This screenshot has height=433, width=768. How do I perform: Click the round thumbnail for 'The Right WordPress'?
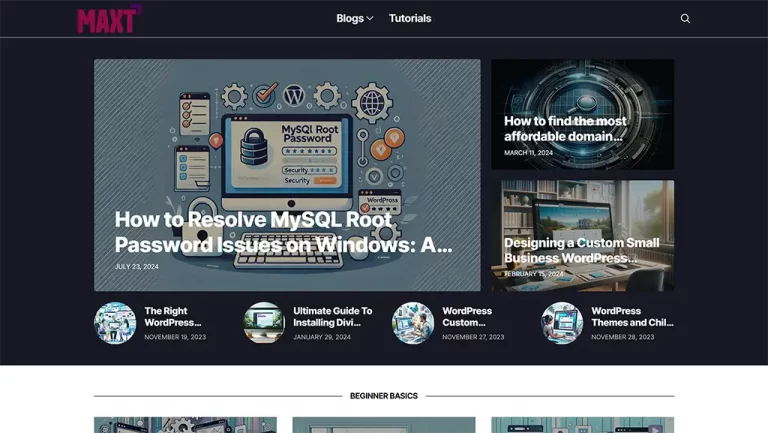coord(115,323)
